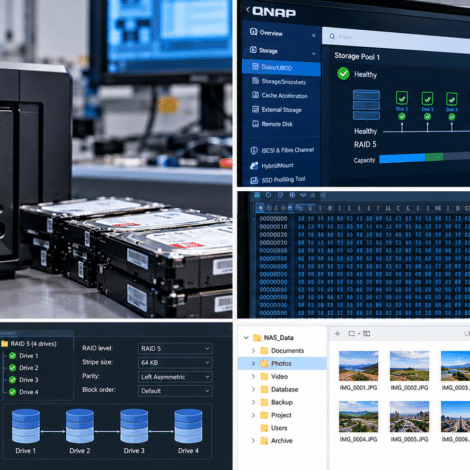
Task: Click the search magnifier icon in QNAP
Action: pos(332,36)
